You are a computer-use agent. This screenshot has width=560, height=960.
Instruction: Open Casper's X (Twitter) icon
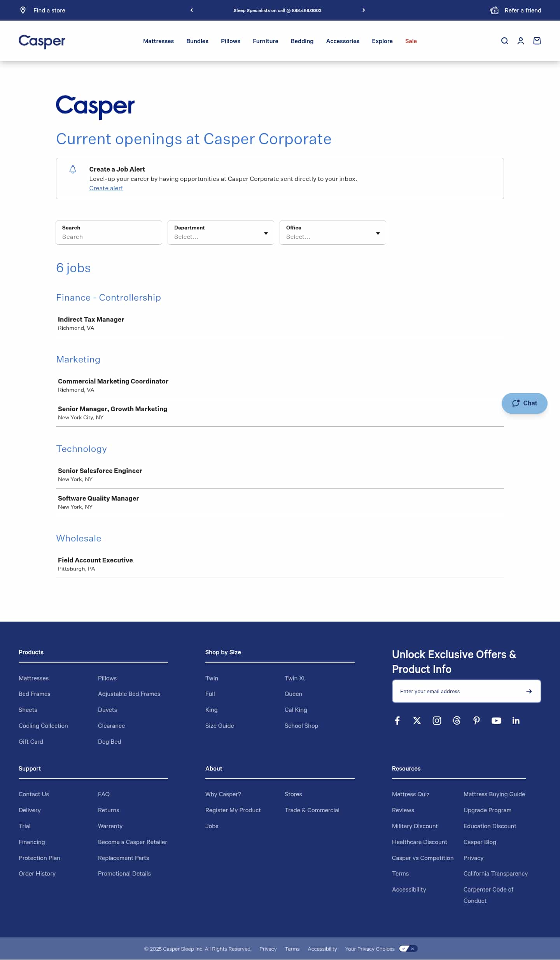coord(417,721)
